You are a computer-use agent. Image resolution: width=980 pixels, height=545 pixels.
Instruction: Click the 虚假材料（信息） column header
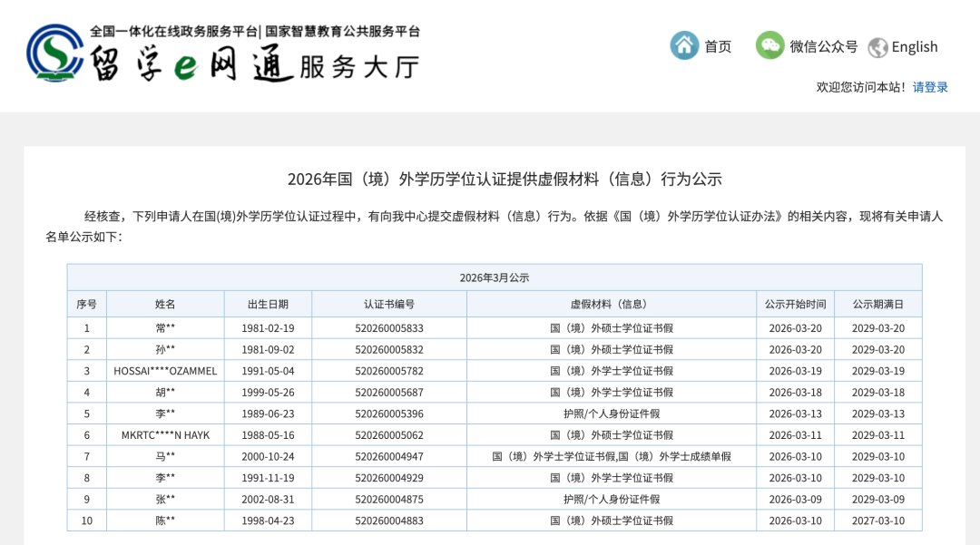[x=612, y=304]
